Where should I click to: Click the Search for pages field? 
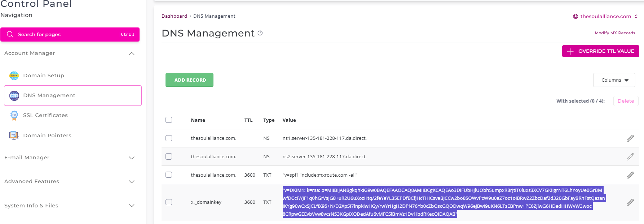(x=70, y=34)
